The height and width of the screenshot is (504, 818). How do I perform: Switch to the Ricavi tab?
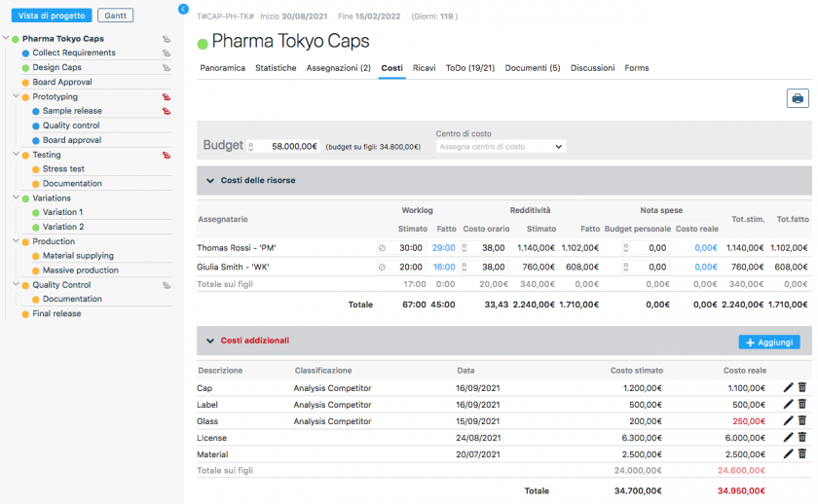point(424,68)
